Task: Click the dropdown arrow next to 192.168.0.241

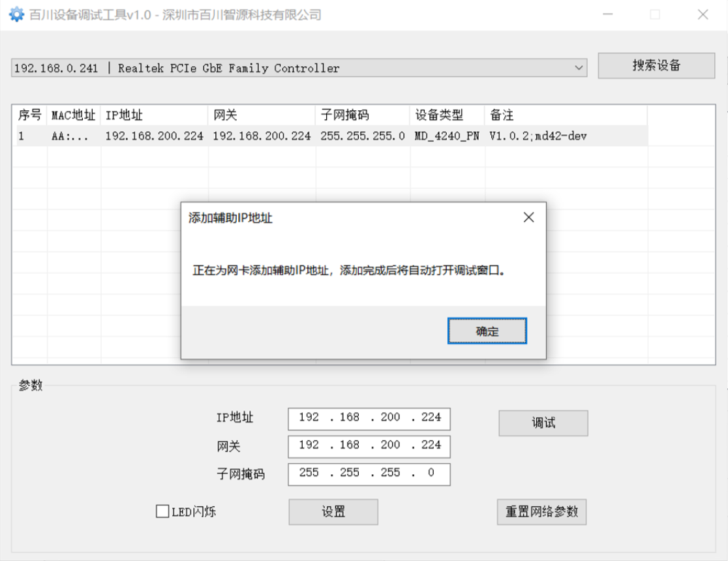Action: [x=578, y=67]
